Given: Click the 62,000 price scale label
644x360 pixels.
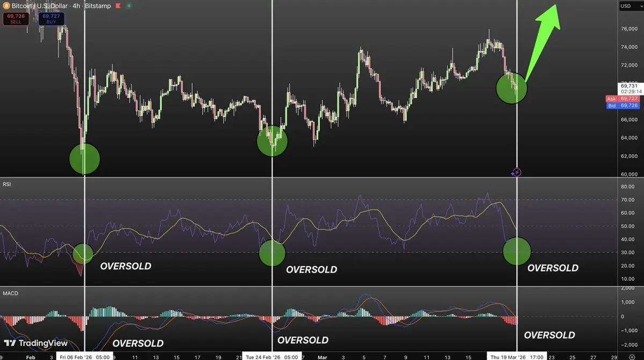Looking at the screenshot, I should tap(629, 156).
